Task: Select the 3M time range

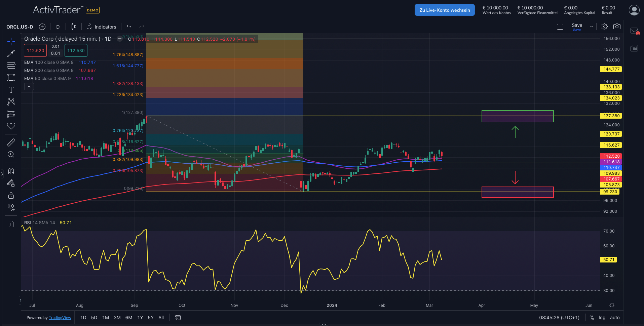Action: [x=117, y=318]
